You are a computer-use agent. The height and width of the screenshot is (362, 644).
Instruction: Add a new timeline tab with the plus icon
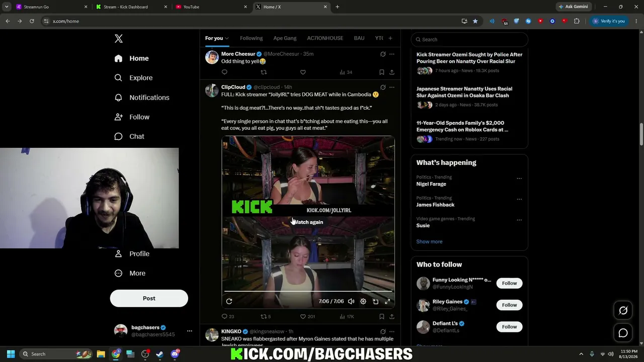[x=390, y=38]
